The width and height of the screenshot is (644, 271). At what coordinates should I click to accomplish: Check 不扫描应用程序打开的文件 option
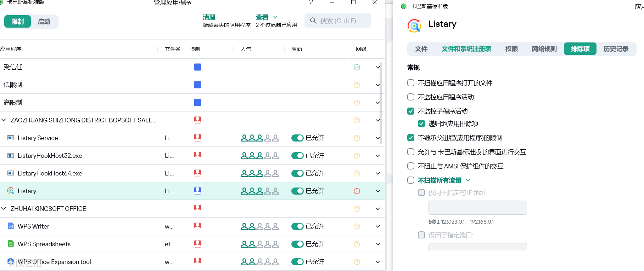pos(411,83)
